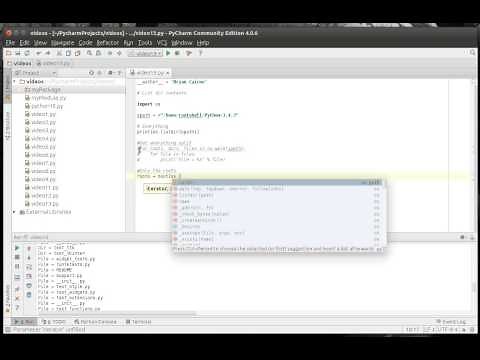Click the Undo toolbar icon
Screen dimensions: 480x360
[x=39, y=53]
